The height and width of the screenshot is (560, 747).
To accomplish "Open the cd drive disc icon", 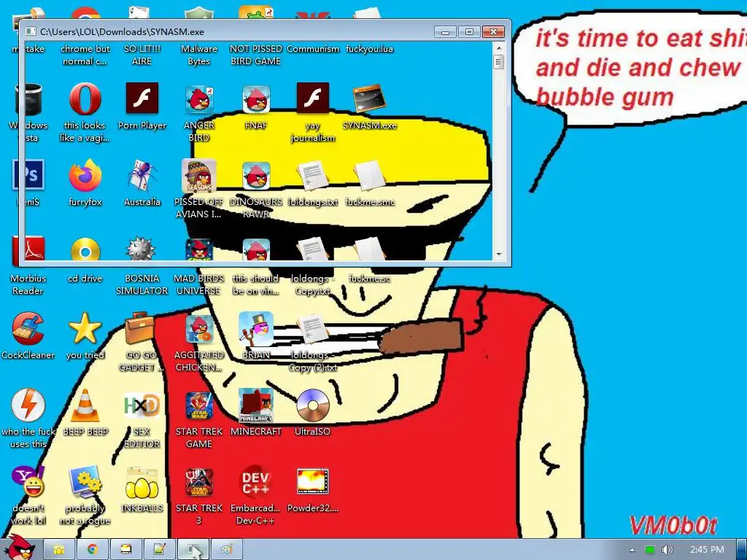I will tap(85, 252).
